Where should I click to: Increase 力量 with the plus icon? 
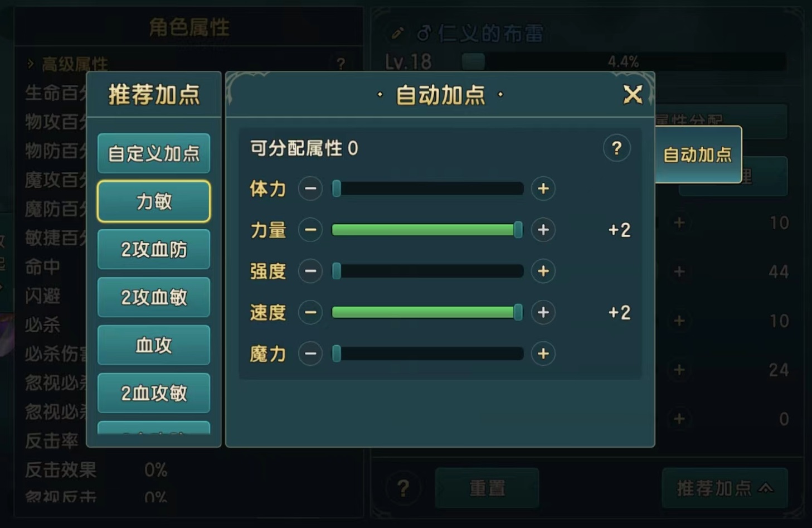(x=543, y=230)
